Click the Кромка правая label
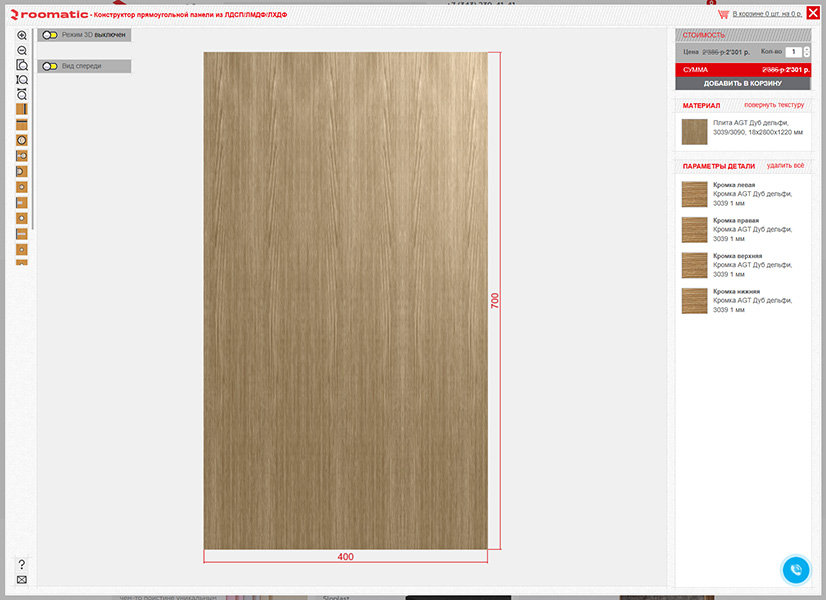Viewport: 826px width, 600px height. (736, 220)
